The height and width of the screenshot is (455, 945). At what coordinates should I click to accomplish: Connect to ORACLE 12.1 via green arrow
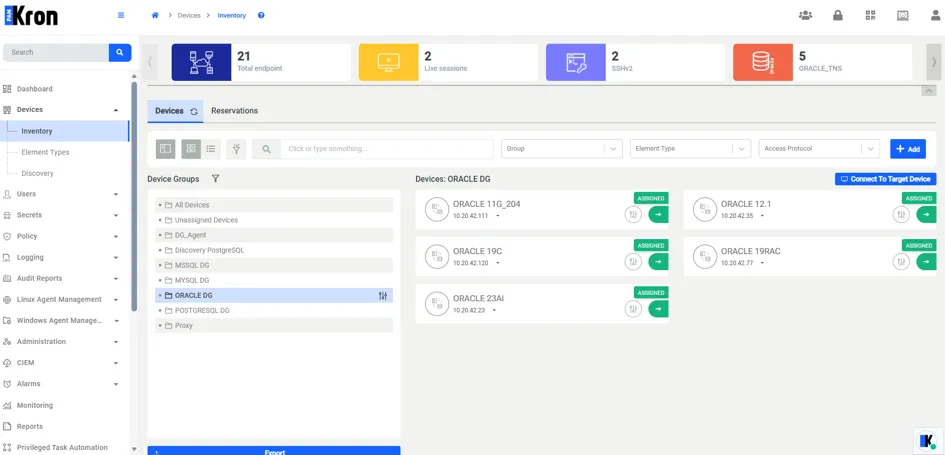[x=926, y=214]
